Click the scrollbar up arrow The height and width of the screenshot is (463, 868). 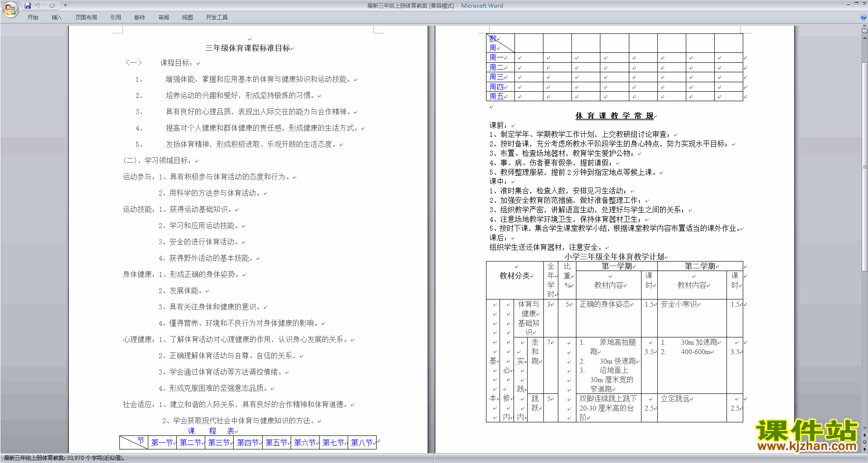[865, 38]
